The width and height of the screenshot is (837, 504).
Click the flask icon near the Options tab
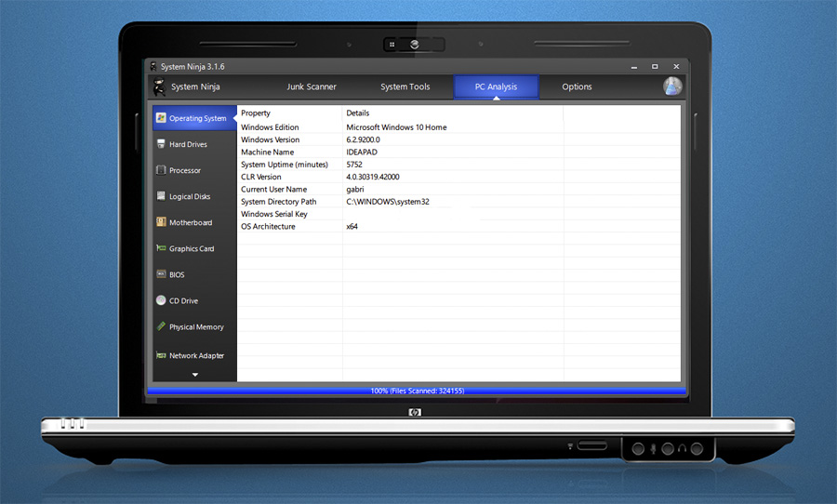(x=672, y=86)
